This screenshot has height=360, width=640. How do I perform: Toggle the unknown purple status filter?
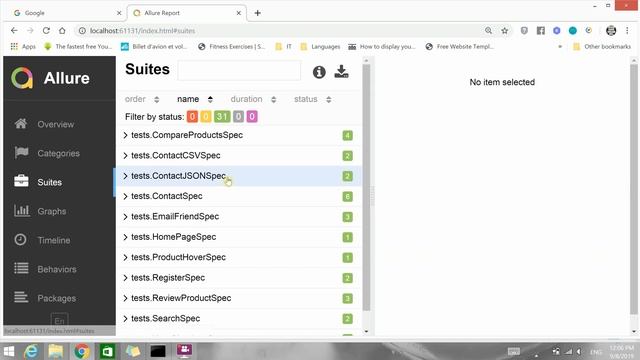click(x=252, y=117)
